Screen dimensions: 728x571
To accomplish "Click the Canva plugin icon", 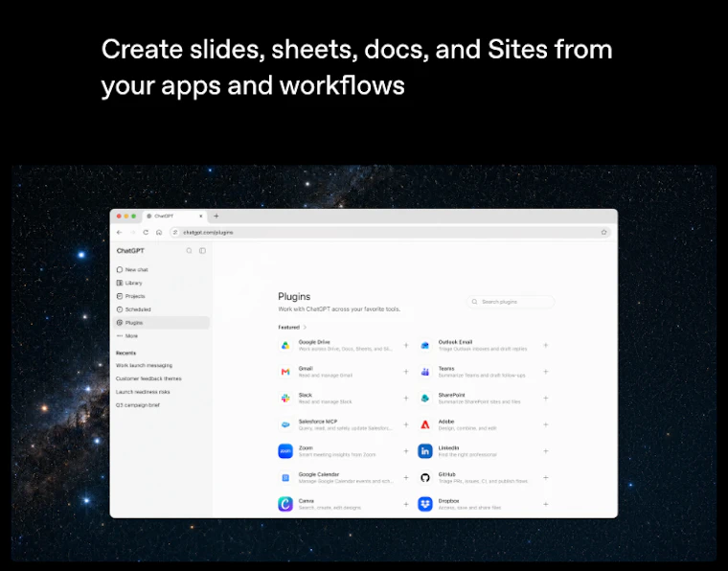I will coord(285,504).
